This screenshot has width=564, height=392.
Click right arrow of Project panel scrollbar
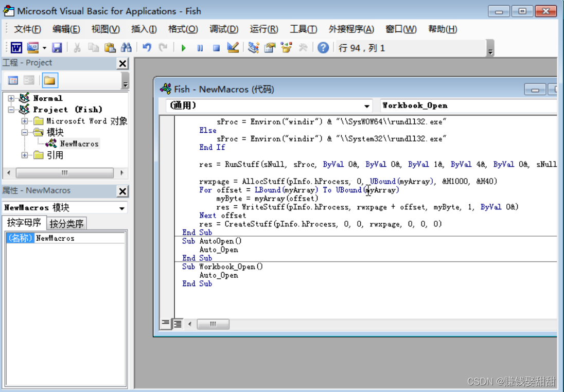pos(122,173)
